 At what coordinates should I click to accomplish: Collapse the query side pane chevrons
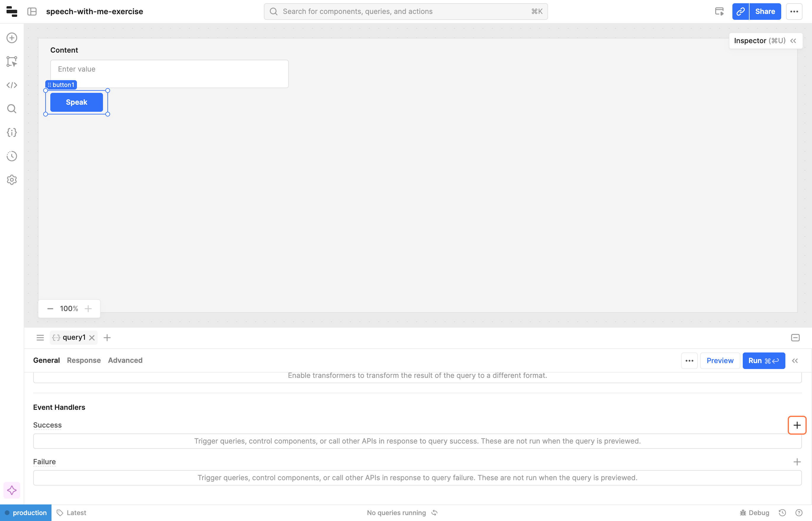pyautogui.click(x=795, y=361)
